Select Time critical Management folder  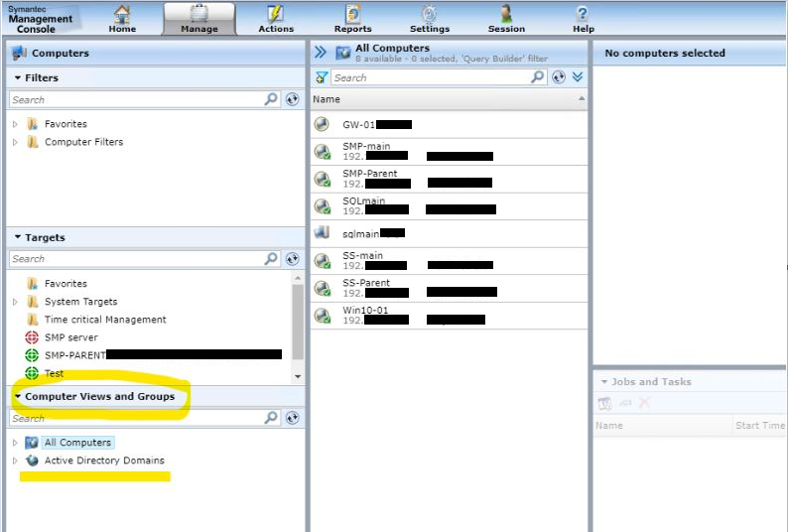point(105,320)
